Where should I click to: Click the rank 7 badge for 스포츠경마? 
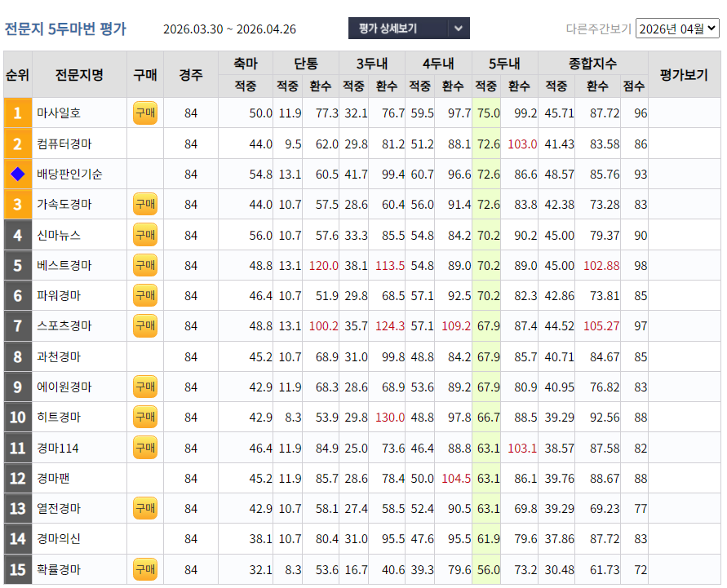tap(17, 325)
